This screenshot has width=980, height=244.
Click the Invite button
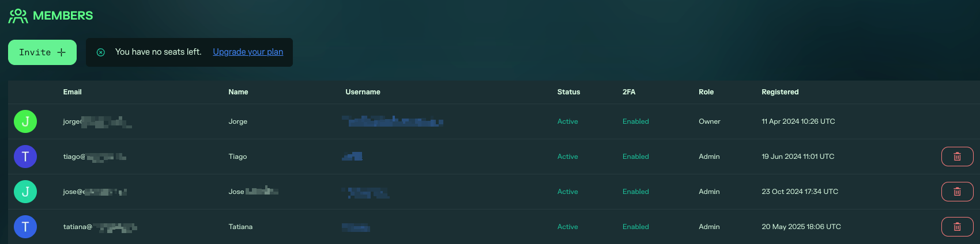[x=42, y=52]
